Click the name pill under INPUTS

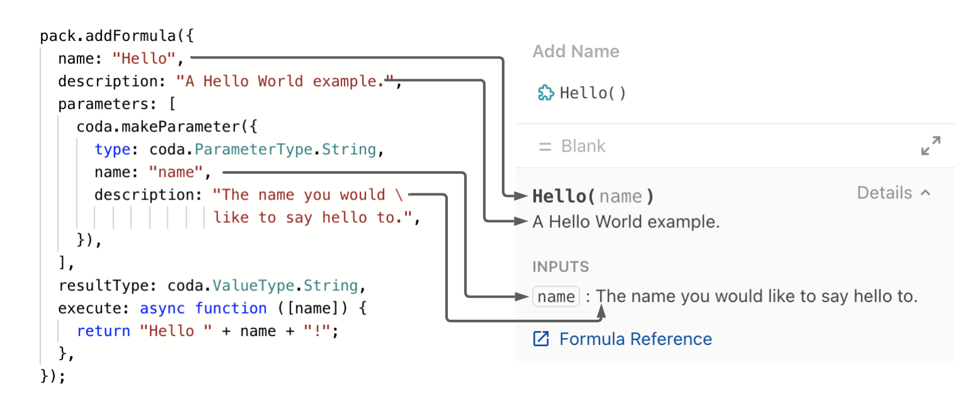click(x=556, y=296)
